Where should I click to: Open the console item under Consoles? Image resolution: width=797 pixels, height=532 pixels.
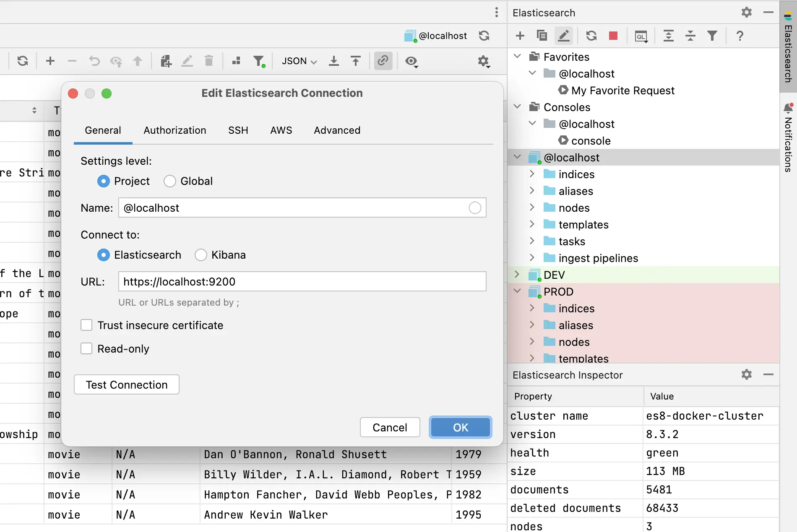point(591,141)
